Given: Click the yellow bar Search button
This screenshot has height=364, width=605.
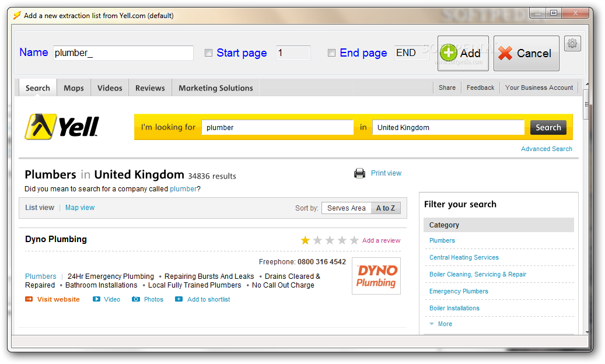Looking at the screenshot, I should click(x=548, y=127).
